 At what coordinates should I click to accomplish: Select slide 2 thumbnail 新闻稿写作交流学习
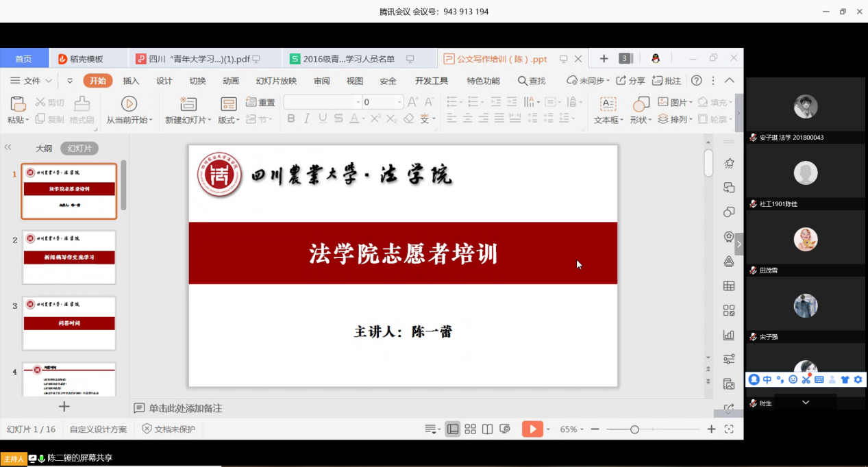69,257
